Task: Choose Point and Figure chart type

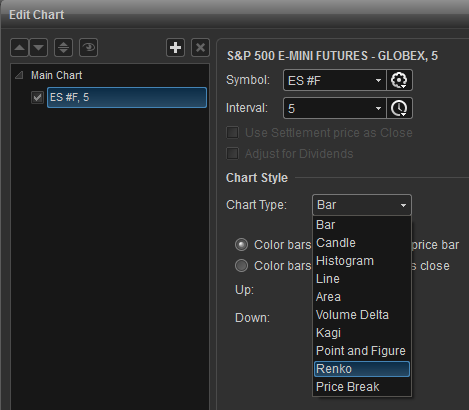Action: click(x=362, y=351)
